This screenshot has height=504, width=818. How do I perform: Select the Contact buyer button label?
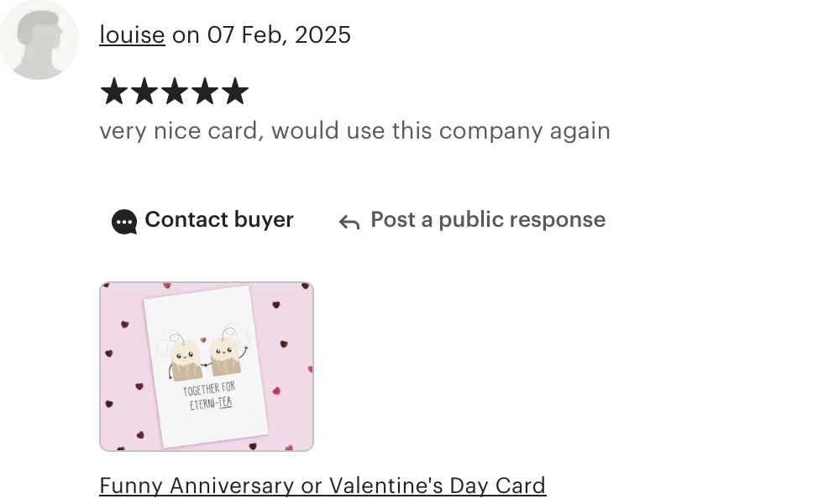pyautogui.click(x=219, y=219)
